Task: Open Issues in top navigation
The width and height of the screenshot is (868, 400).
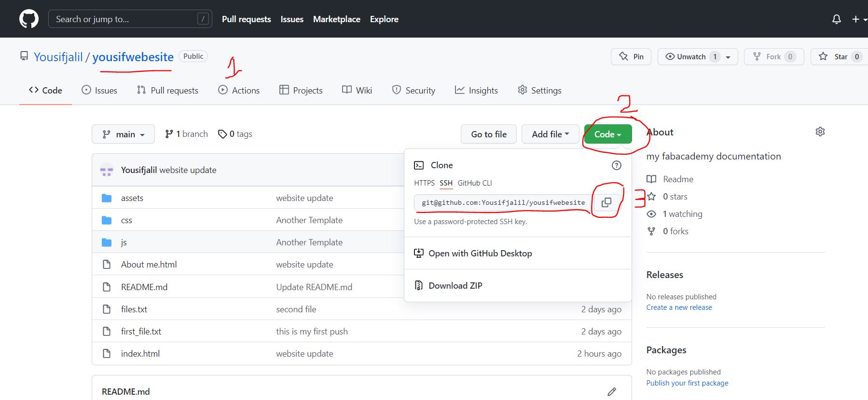Action: click(x=292, y=19)
